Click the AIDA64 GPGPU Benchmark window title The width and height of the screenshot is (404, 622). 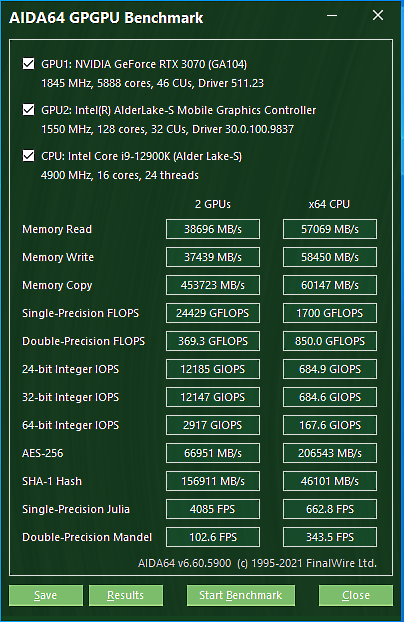106,17
